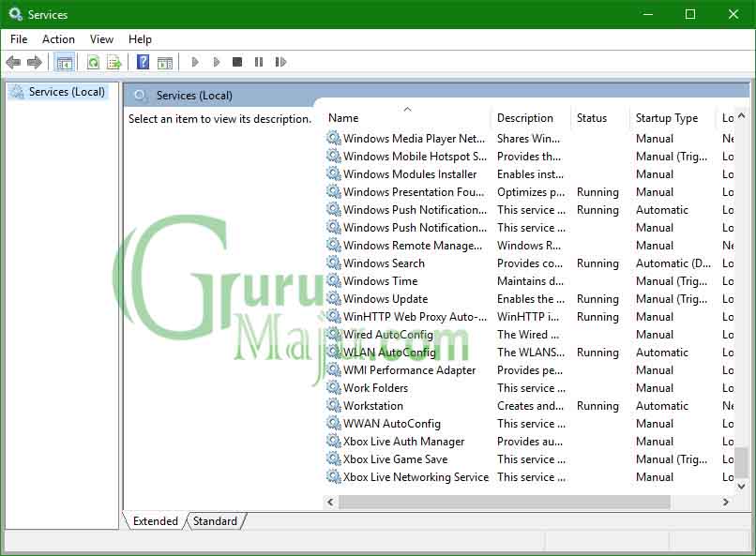Click the gear icon beside Windows Update
The height and width of the screenshot is (556, 756).
pyautogui.click(x=334, y=299)
